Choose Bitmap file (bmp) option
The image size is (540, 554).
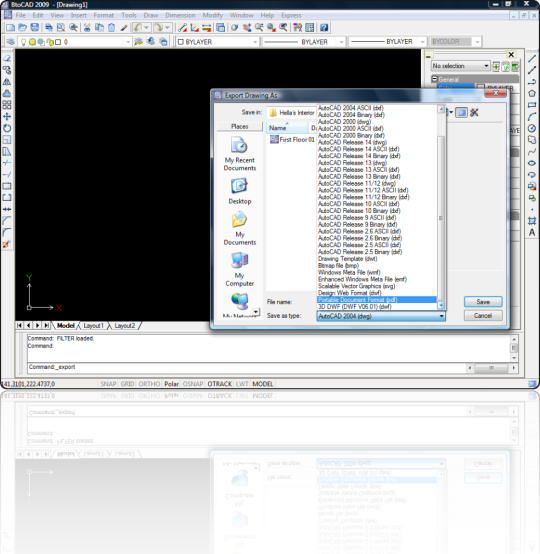coord(377,266)
